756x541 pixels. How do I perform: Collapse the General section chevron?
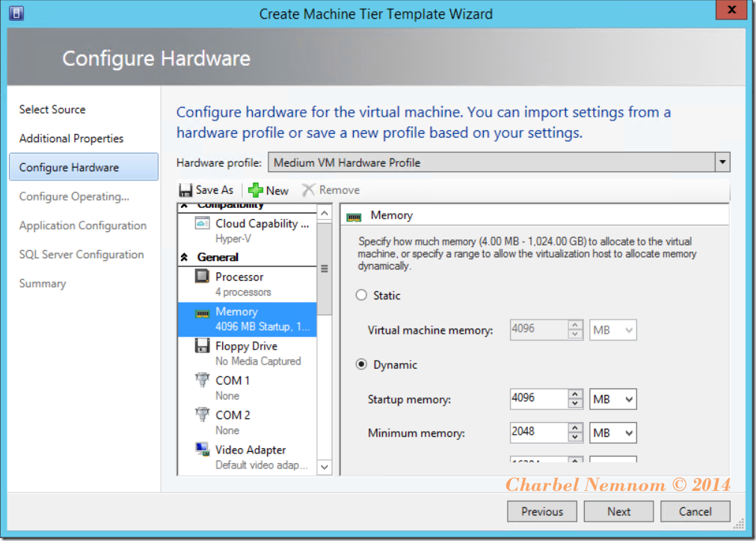click(184, 257)
